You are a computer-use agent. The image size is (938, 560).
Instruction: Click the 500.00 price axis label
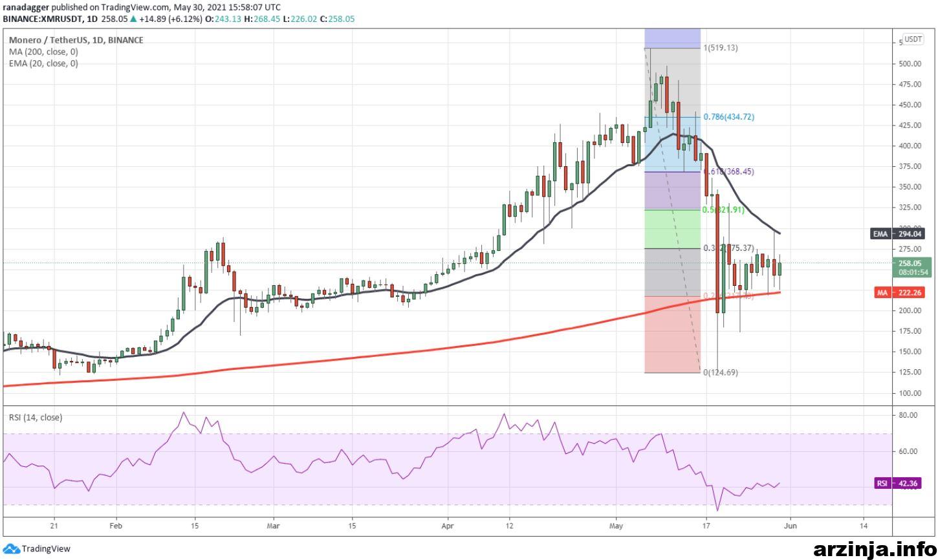click(x=910, y=63)
